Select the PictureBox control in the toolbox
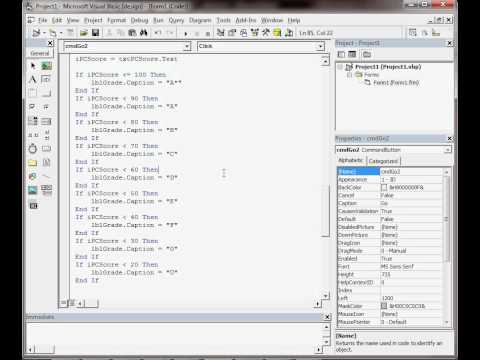 point(46,66)
